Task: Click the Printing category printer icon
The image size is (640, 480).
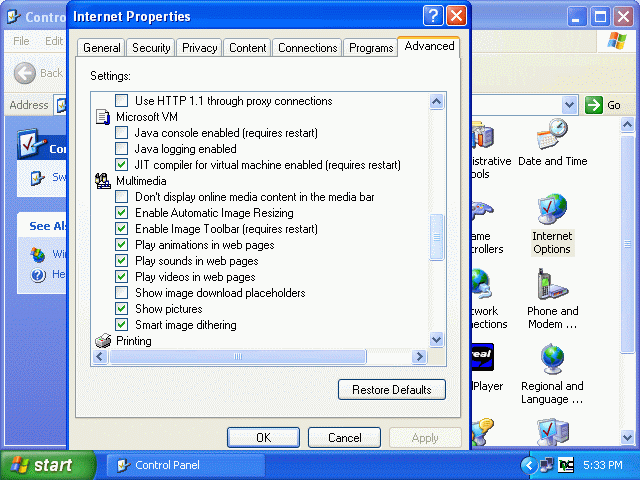Action: 103,340
